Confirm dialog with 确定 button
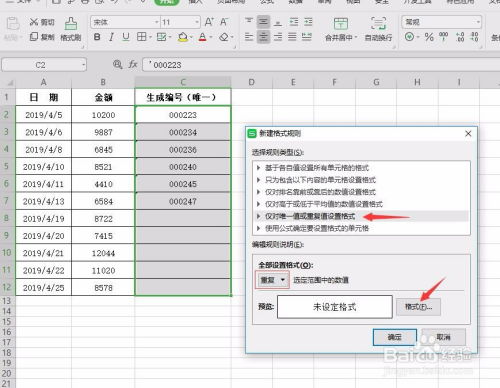 point(395,337)
